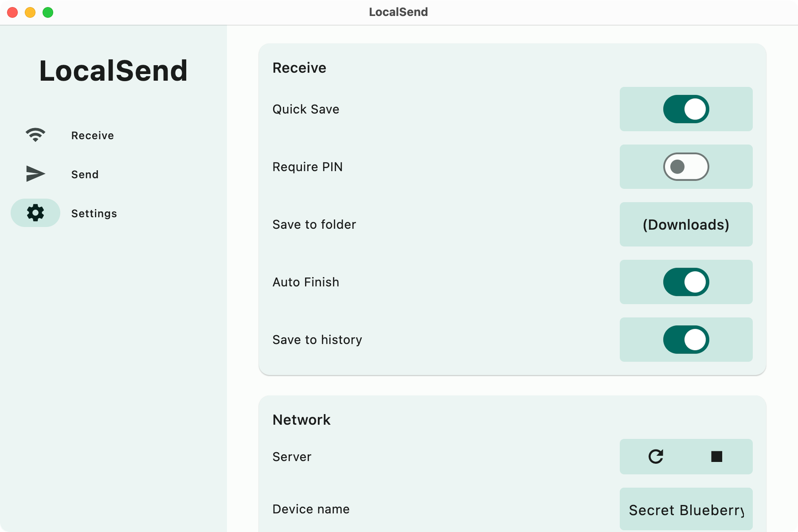
Task: Change save folder via the (Downloads) button
Action: click(x=686, y=224)
